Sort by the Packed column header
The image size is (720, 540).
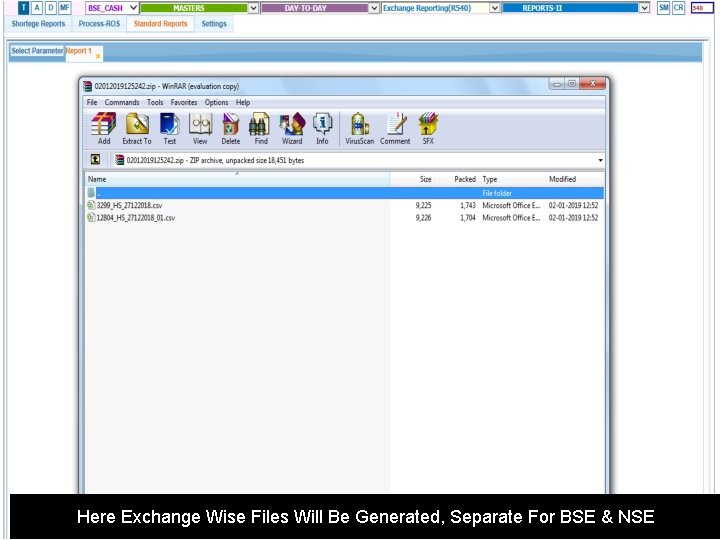tap(456, 179)
